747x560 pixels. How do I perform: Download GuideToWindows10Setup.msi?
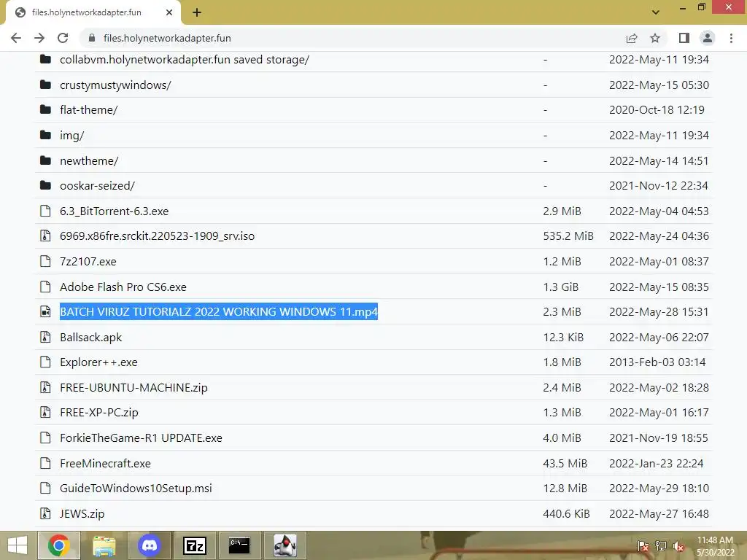pyautogui.click(x=136, y=489)
